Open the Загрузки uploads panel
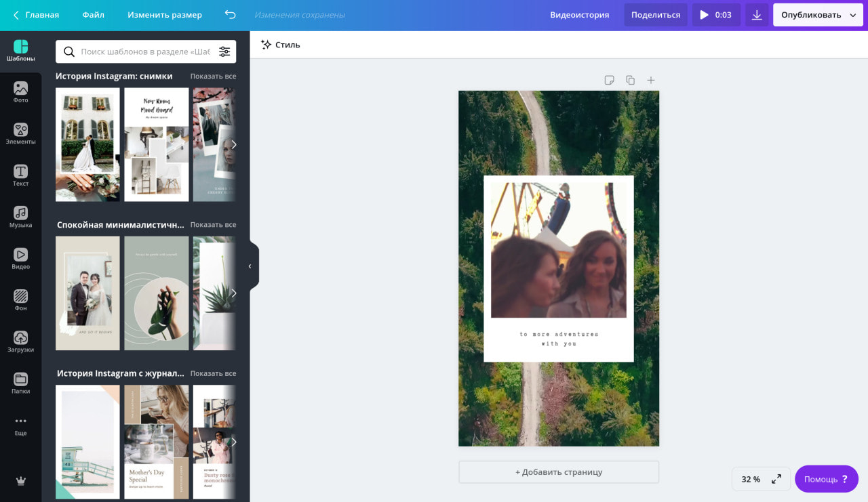Screen dimensions: 868x502 [x=20, y=341]
